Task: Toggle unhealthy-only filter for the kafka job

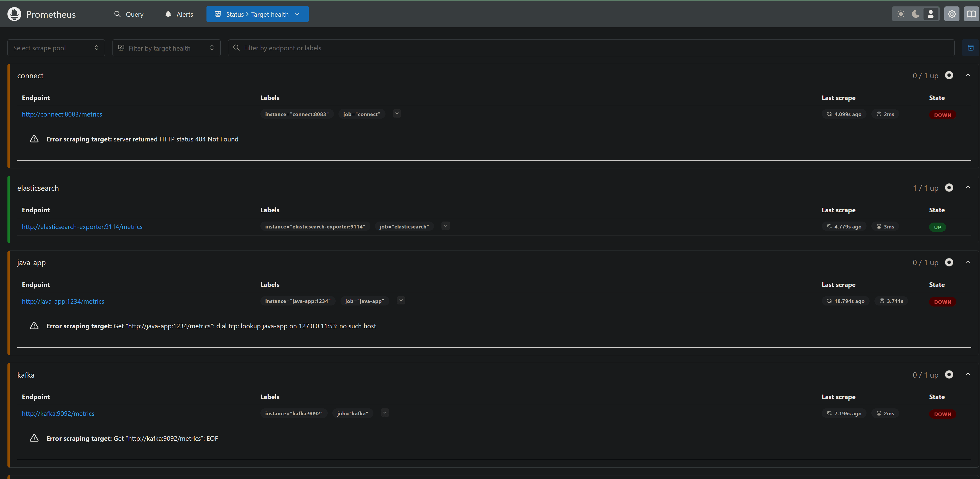Action: [949, 375]
